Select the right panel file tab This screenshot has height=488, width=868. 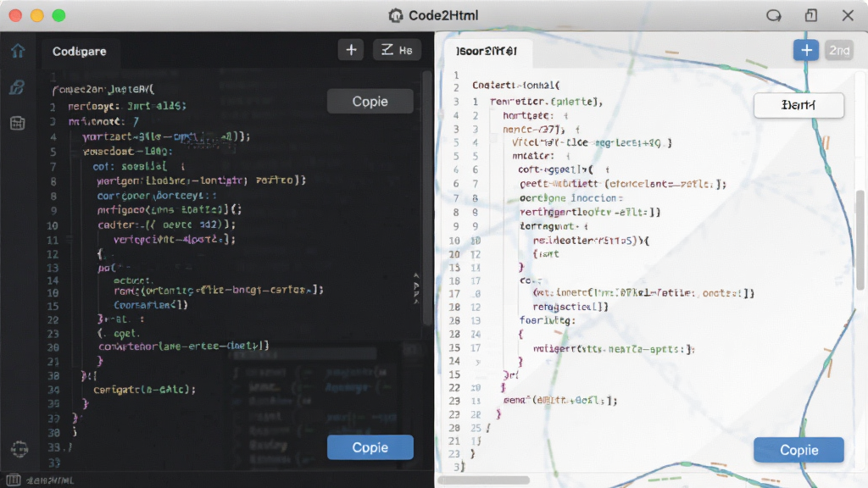487,51
